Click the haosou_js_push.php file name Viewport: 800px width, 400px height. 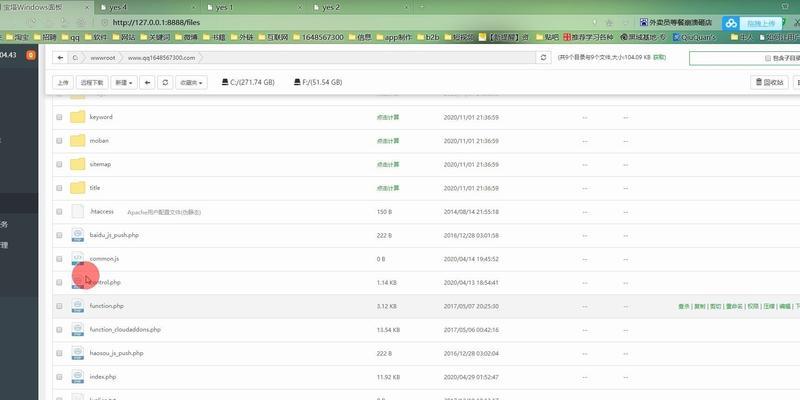click(116, 353)
